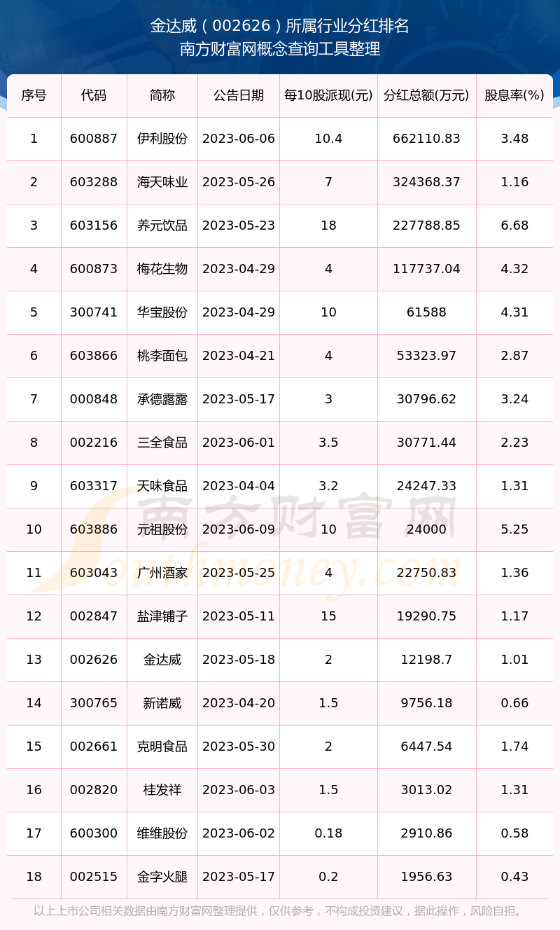Select the 广州酒家 name cell
The height and width of the screenshot is (930, 560).
(162, 573)
